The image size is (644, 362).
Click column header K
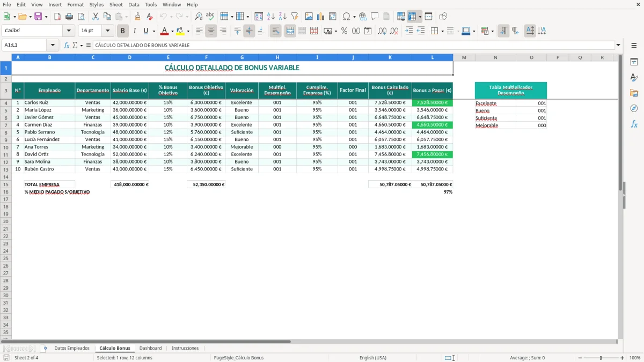(x=390, y=57)
